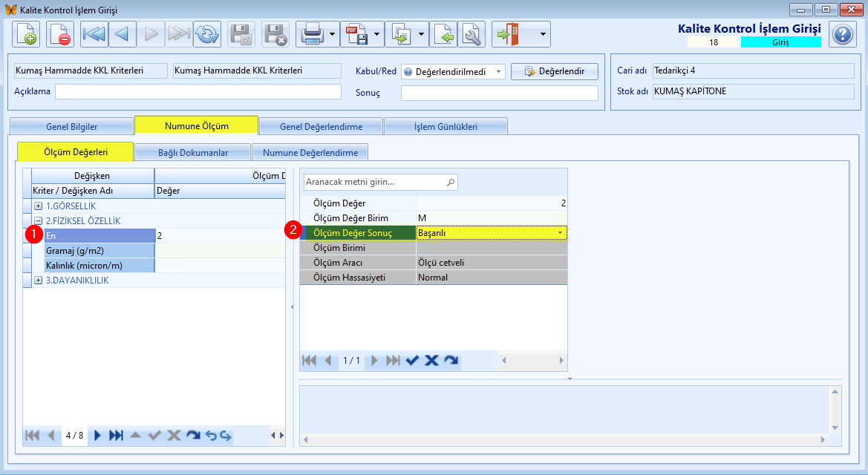This screenshot has width=868, height=475.
Task: Click the Değerlendir button
Action: coord(555,71)
